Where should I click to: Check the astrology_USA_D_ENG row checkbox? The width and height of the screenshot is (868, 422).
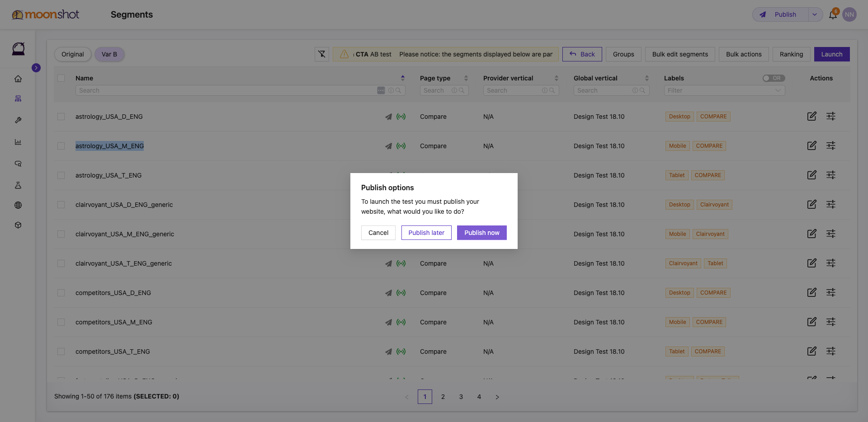click(61, 117)
